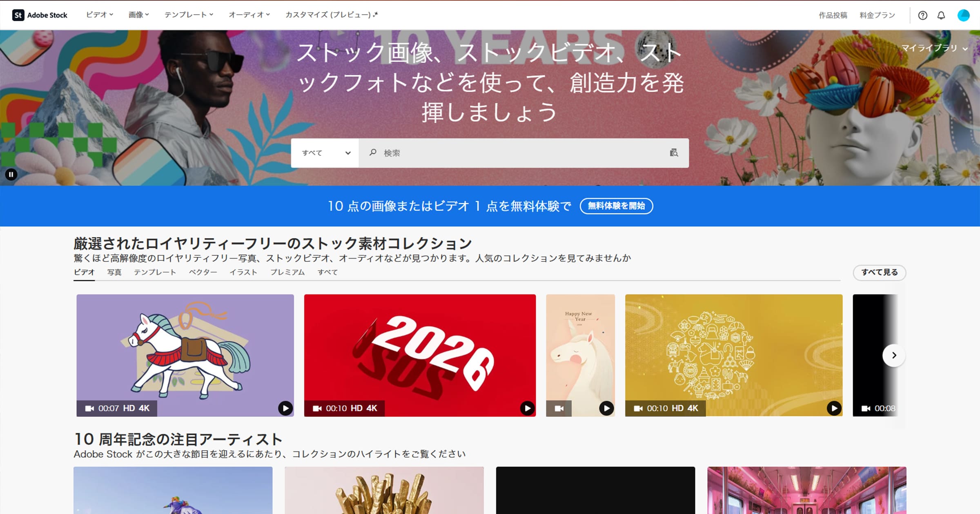
Task: Play the gold pattern video preview
Action: click(x=834, y=408)
